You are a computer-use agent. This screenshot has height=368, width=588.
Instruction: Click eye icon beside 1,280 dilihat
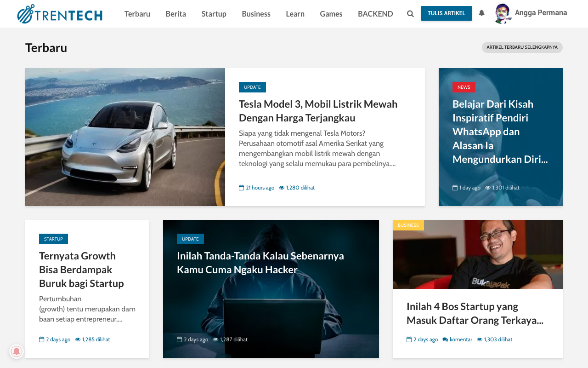pos(282,188)
